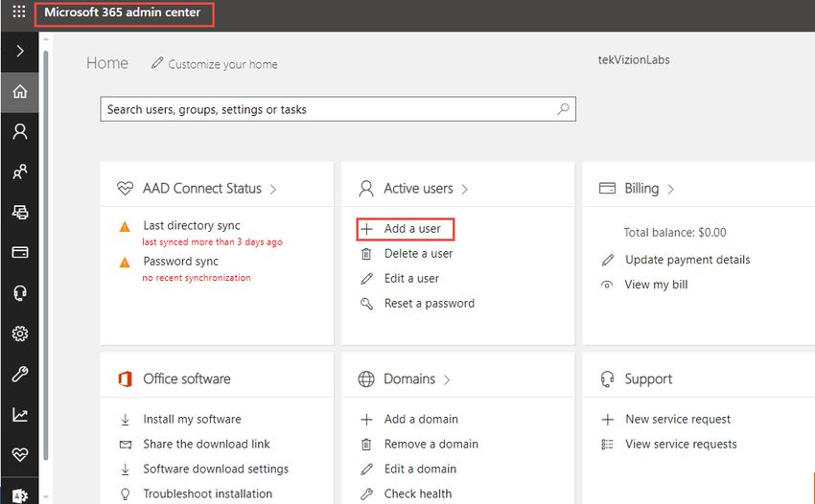The width and height of the screenshot is (815, 504).
Task: Click pencil icon beside Update payment details
Action: (608, 261)
